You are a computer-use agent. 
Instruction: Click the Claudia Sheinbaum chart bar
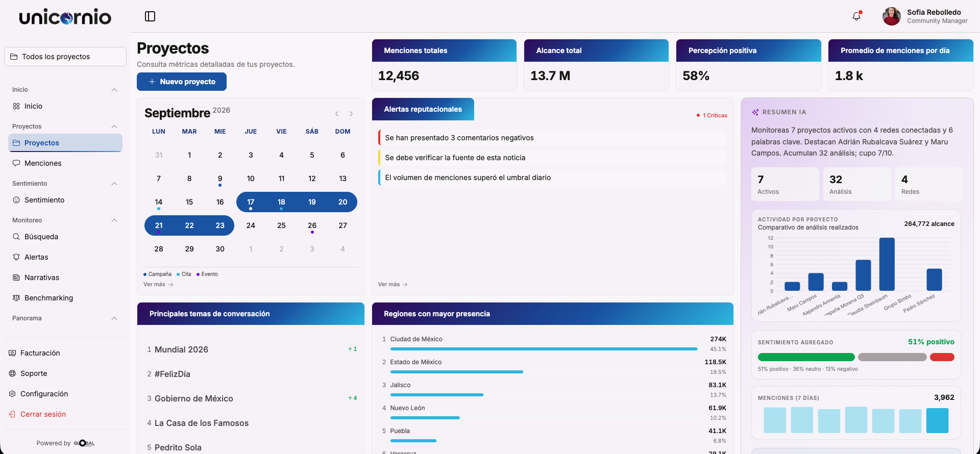coord(887,264)
